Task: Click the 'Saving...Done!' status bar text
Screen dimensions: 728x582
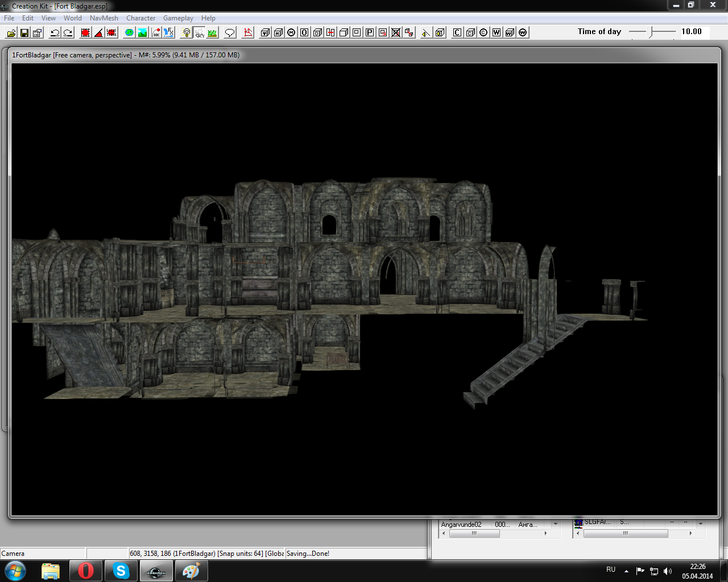Action: click(x=308, y=554)
